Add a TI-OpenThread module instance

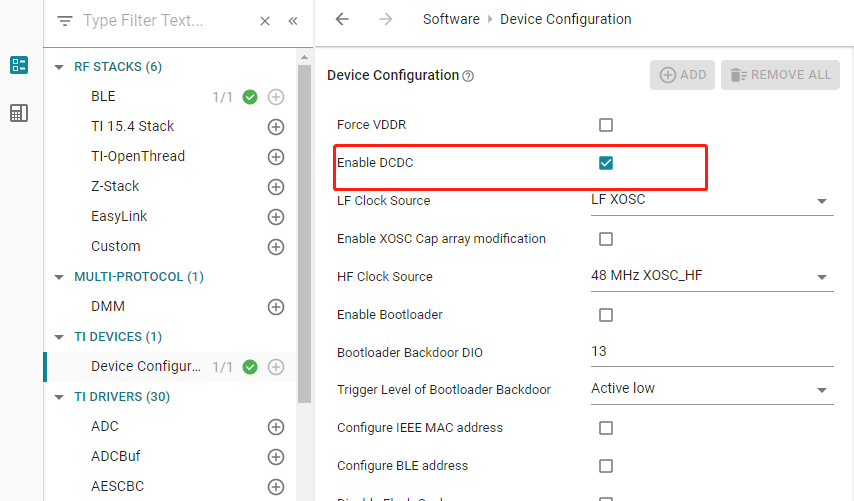coord(276,157)
